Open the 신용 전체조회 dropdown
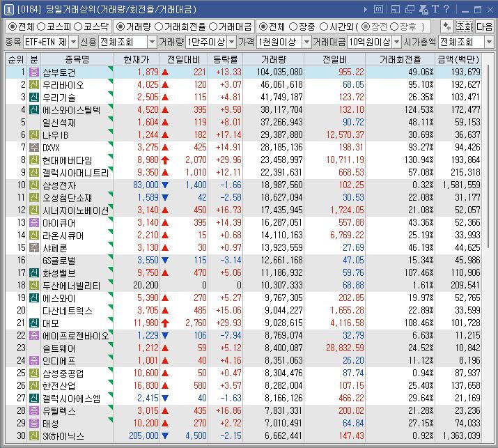This screenshot has height=448, width=498. pyautogui.click(x=153, y=42)
